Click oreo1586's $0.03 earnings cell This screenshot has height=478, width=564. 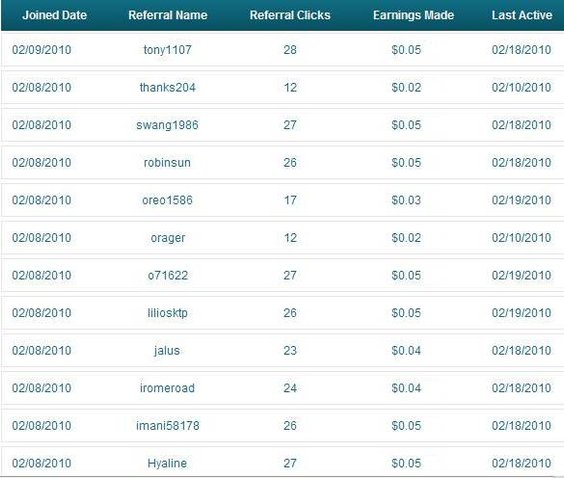pos(406,200)
